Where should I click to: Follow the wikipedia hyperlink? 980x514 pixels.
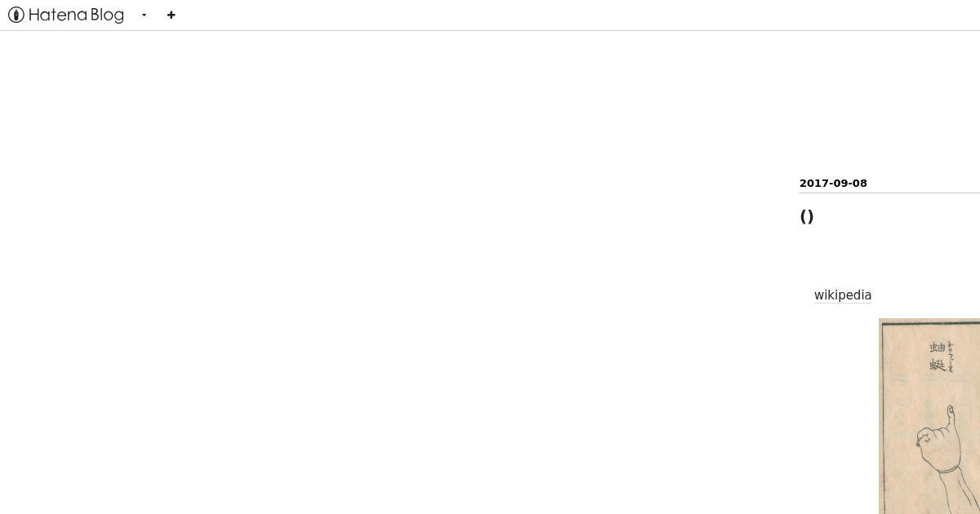click(843, 295)
